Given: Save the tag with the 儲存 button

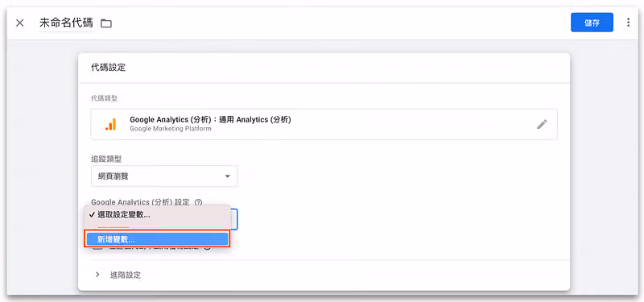Looking at the screenshot, I should click(x=592, y=23).
